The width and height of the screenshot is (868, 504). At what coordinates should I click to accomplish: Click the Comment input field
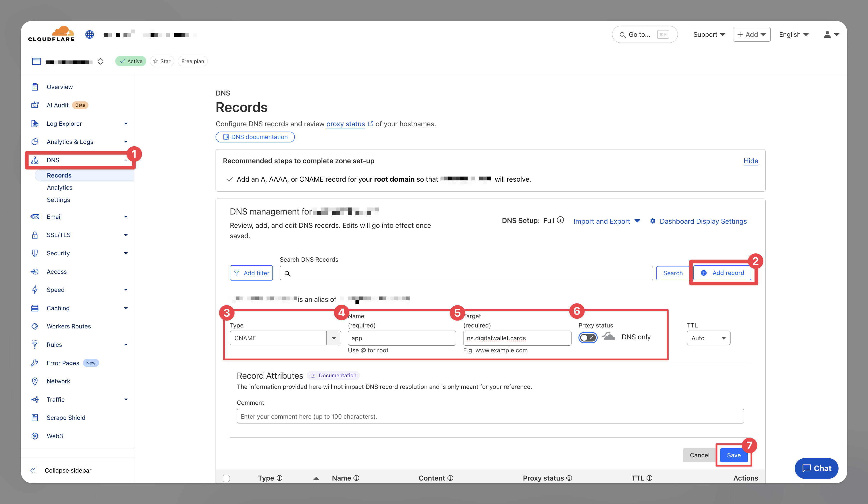[490, 416]
